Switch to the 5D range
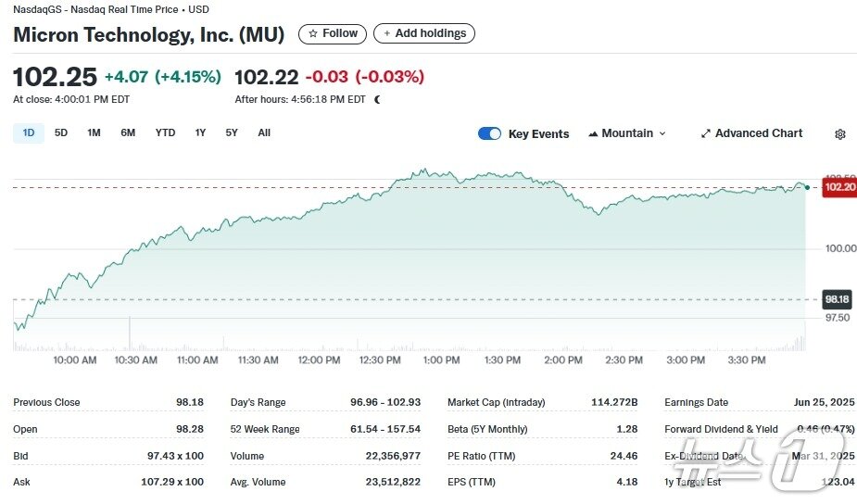Image resolution: width=857 pixels, height=504 pixels. (x=61, y=132)
